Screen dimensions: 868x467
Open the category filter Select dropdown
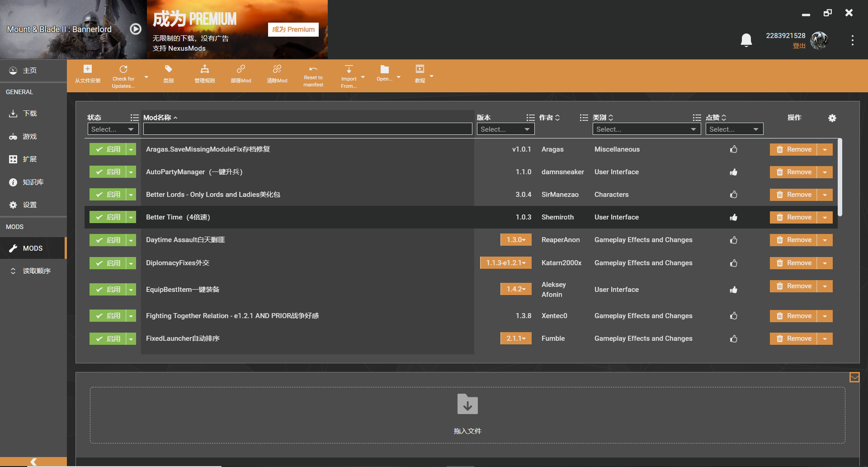coord(646,129)
